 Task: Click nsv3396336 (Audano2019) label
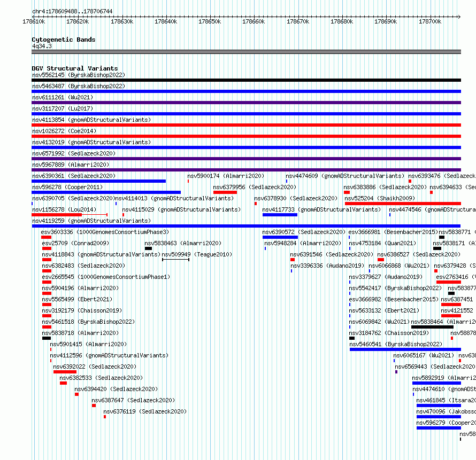[x=327, y=266]
